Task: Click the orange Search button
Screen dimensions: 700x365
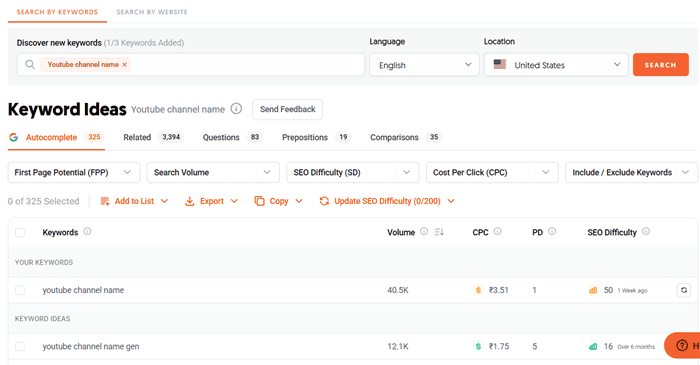Action: click(661, 65)
